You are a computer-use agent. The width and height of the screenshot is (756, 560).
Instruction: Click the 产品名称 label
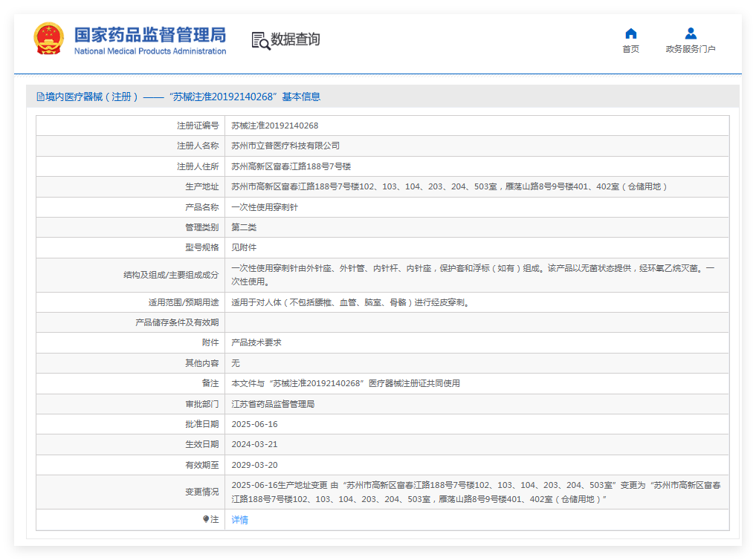[x=202, y=207]
